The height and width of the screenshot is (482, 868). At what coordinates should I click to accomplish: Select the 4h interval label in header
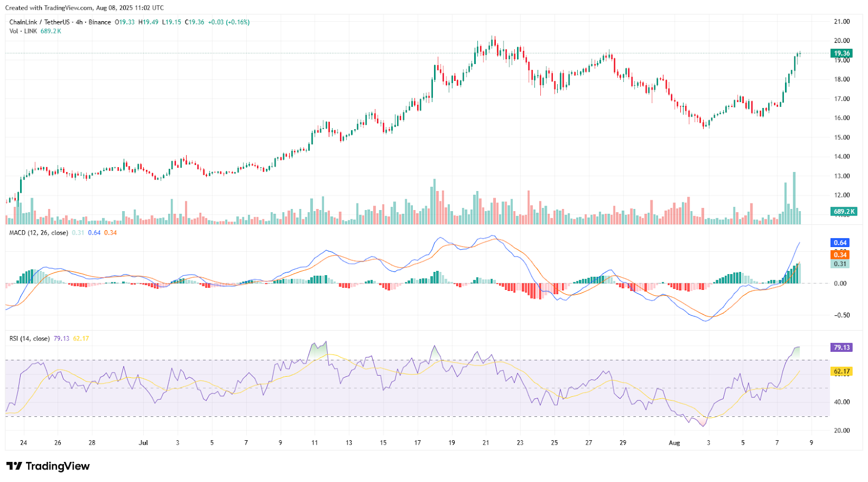79,22
